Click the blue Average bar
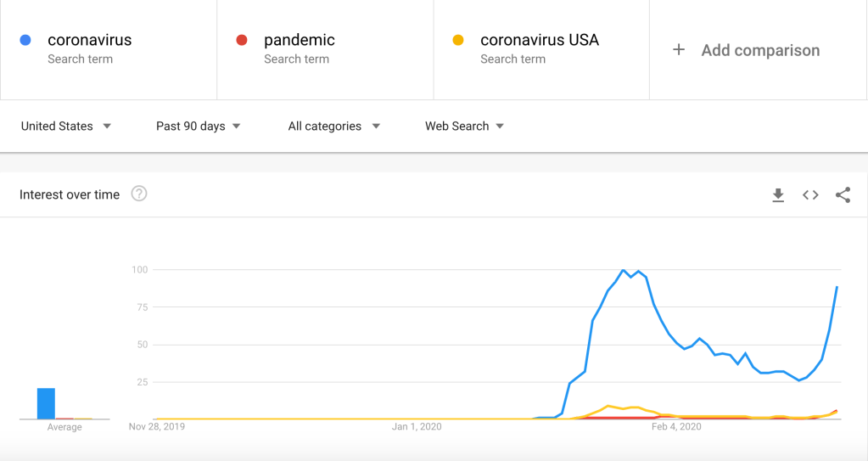868x461 pixels. point(46,403)
